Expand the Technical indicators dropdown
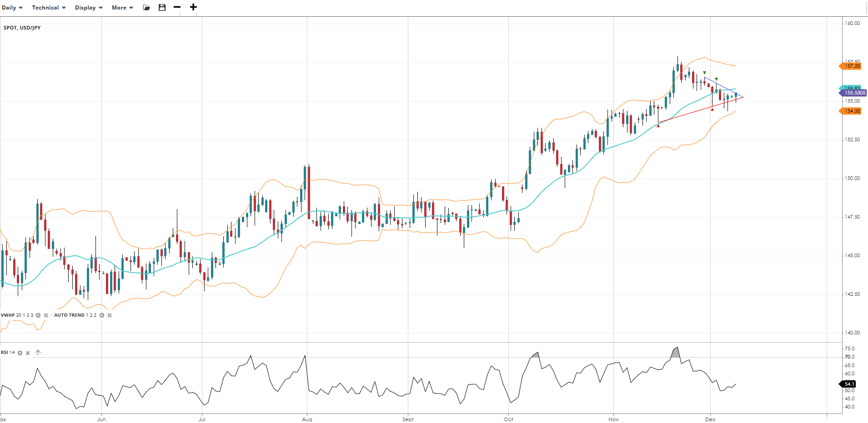The image size is (868, 423). coord(49,8)
